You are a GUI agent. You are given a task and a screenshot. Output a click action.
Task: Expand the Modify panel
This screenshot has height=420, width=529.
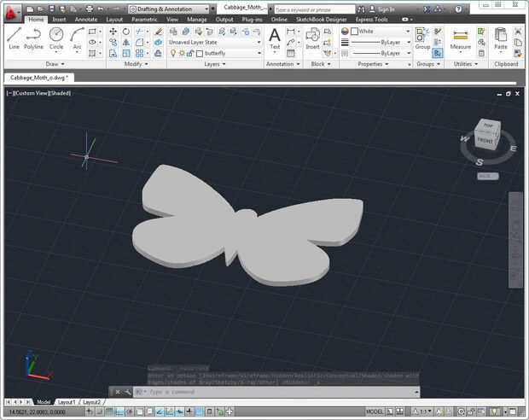click(x=137, y=64)
